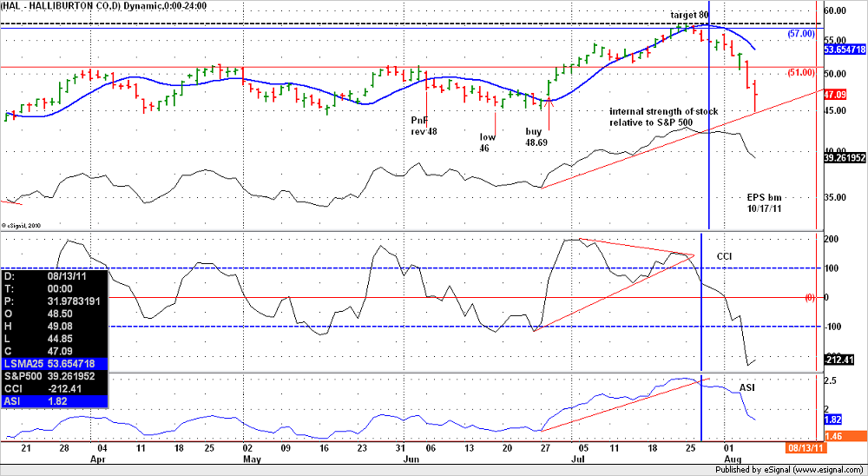Select the (51.00) red level label
Image resolution: width=868 pixels, height=476 pixels.
pyautogui.click(x=800, y=73)
